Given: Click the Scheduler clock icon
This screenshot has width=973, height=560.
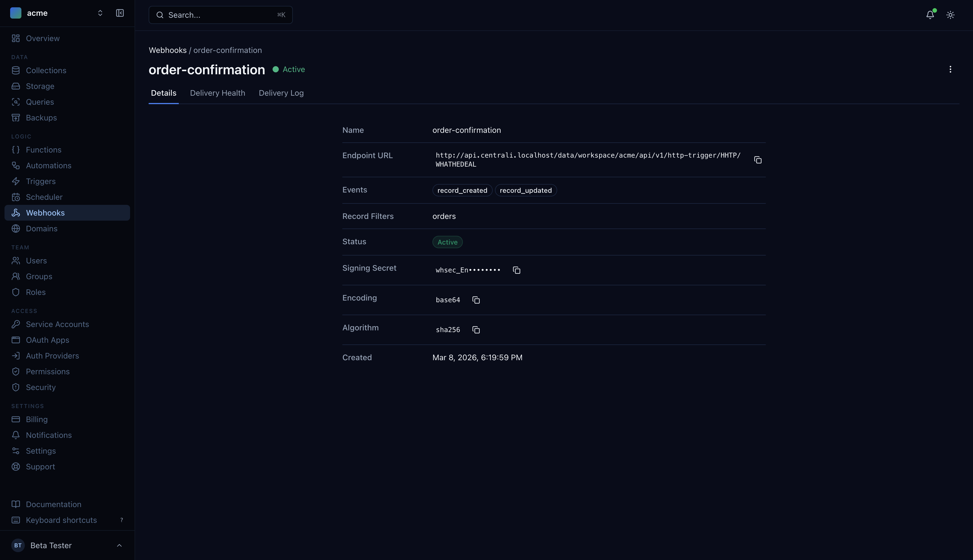Looking at the screenshot, I should pos(16,197).
